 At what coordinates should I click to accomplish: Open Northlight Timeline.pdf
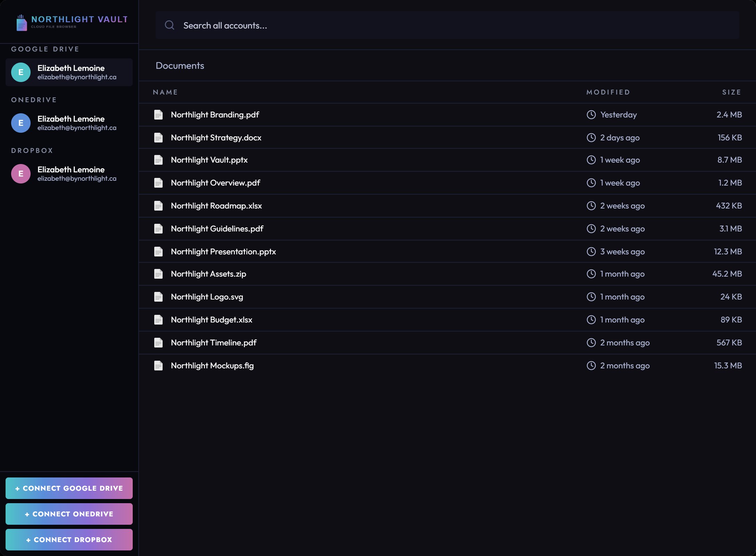[x=214, y=343]
